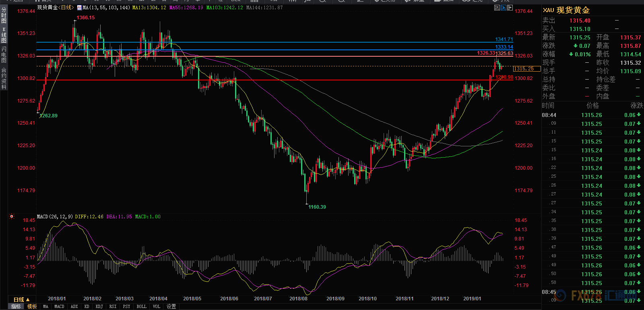Open the 日线 period selector
The width and height of the screenshot is (644, 310).
click(22, 300)
